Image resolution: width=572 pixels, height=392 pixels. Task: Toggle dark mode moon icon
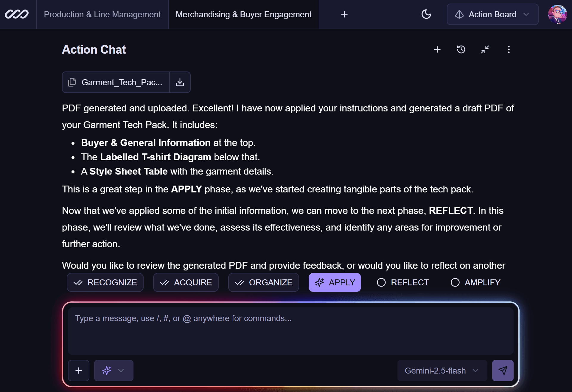click(x=426, y=14)
